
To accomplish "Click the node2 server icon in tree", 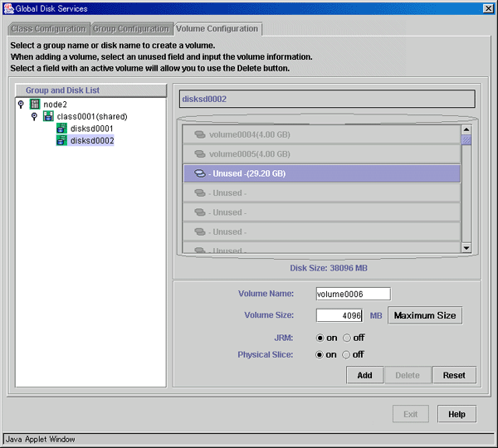I will click(35, 105).
